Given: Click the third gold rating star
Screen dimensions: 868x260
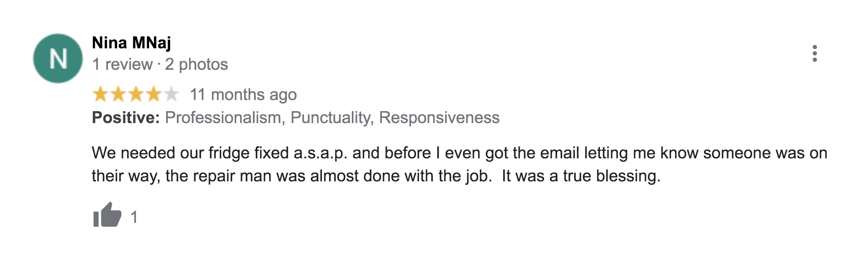Looking at the screenshot, I should click(136, 94).
